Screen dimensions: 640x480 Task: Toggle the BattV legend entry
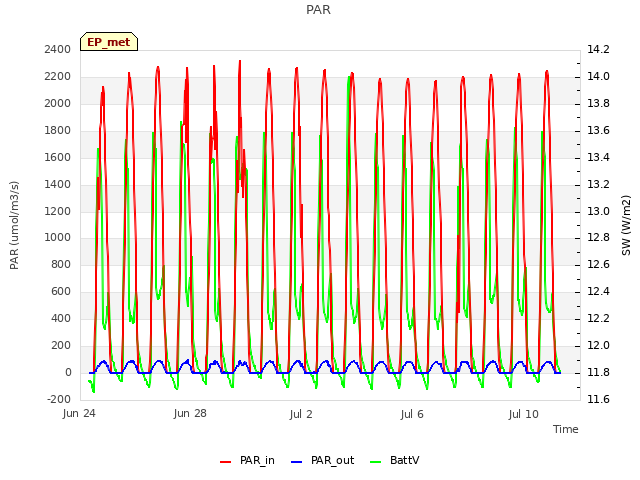[394, 460]
